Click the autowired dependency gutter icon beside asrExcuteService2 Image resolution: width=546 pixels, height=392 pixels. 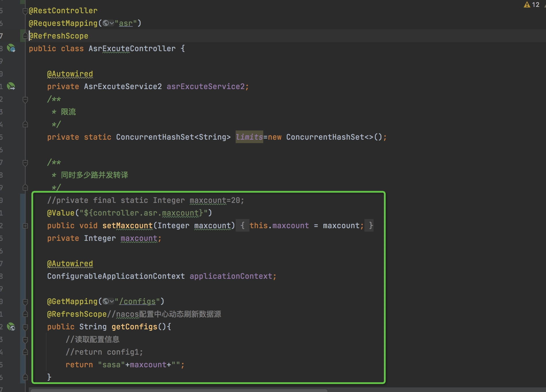click(x=11, y=86)
